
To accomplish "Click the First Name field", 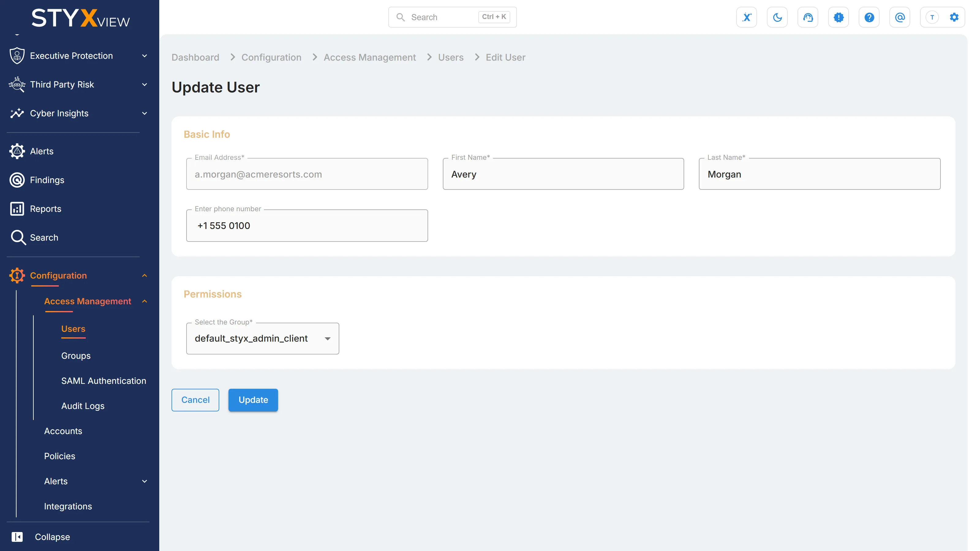I will point(563,174).
